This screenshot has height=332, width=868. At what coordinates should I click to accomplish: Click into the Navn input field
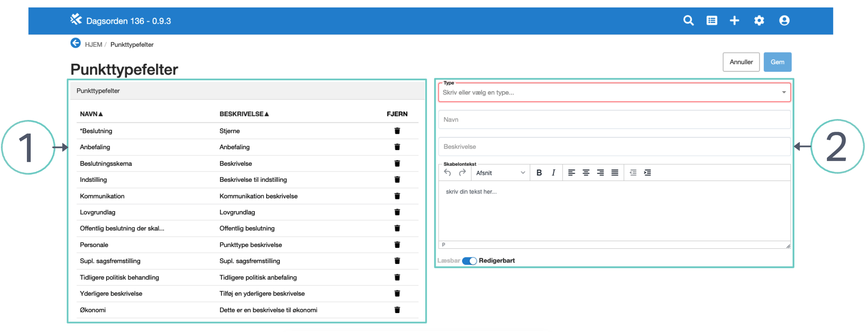point(614,119)
